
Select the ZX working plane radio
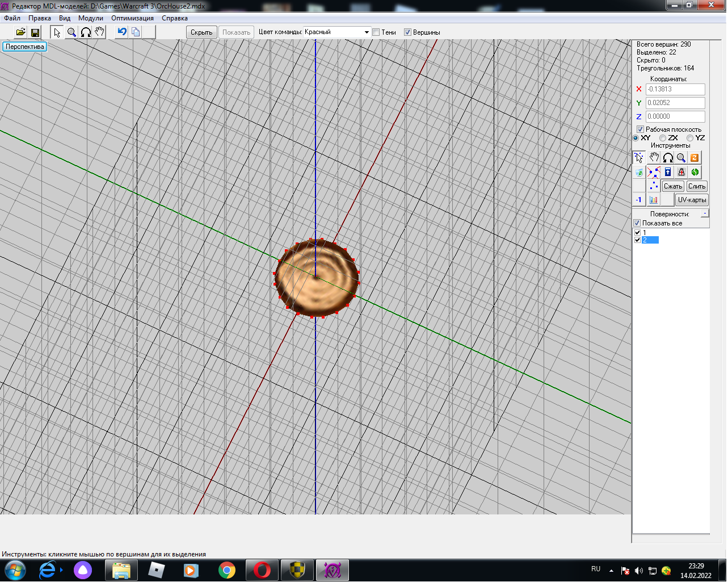663,138
